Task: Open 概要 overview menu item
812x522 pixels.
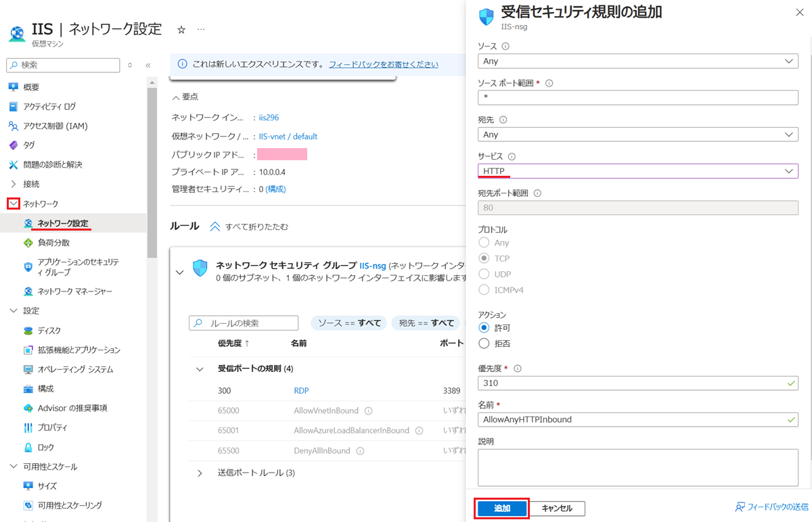Action: (31, 87)
